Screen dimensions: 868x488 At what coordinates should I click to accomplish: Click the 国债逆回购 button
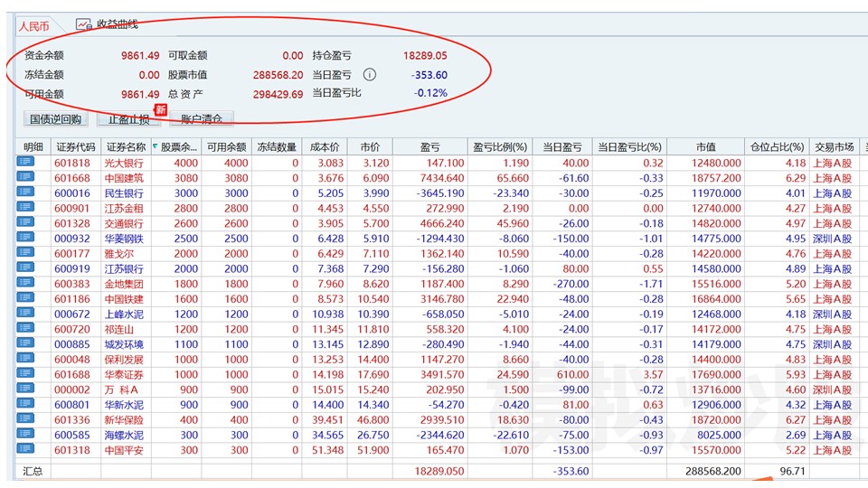[55, 119]
